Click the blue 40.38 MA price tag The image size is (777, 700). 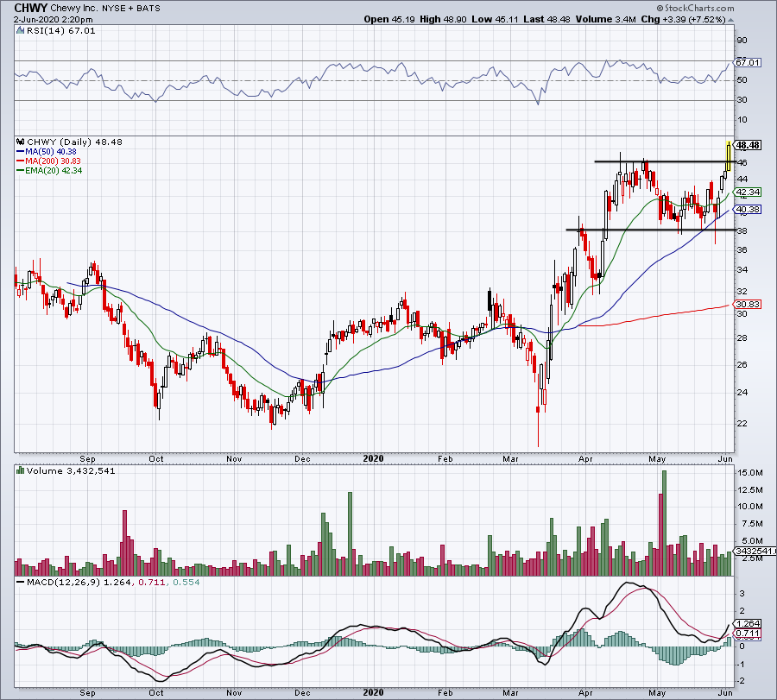click(x=748, y=210)
